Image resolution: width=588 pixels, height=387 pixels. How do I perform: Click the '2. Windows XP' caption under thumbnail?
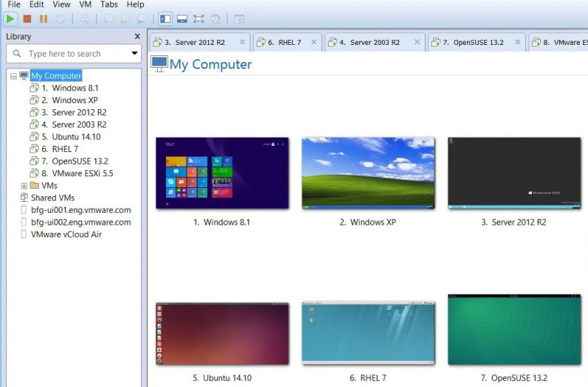(x=368, y=222)
